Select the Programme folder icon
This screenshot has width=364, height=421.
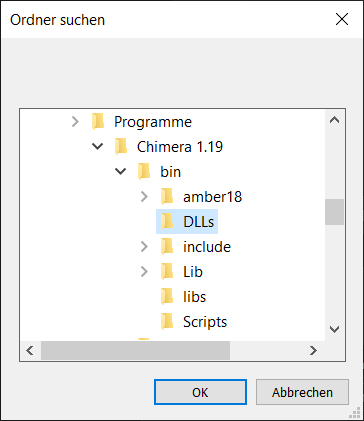click(98, 122)
